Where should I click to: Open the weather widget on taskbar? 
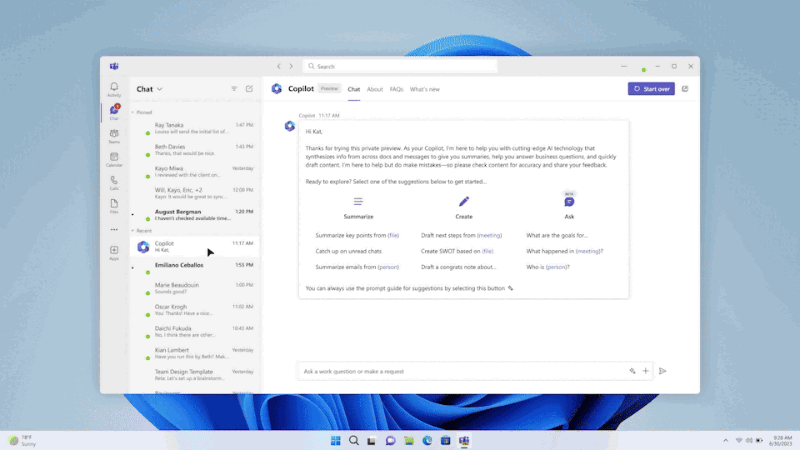point(22,440)
